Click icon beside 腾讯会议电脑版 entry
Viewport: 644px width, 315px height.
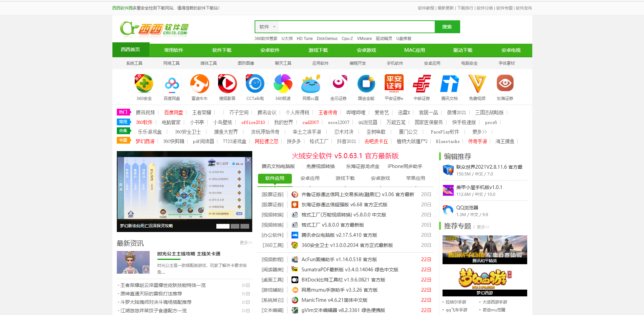coord(295,235)
